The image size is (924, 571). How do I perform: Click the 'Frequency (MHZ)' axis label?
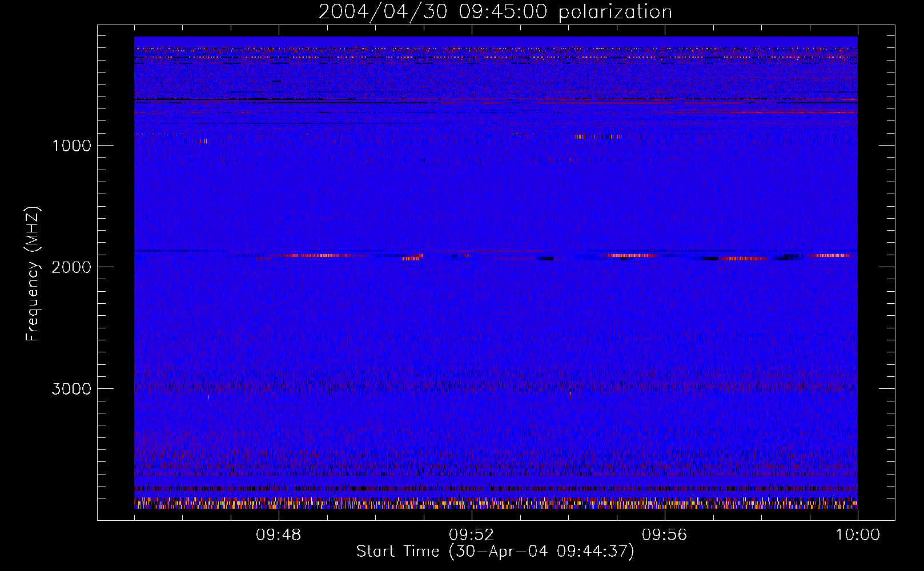point(33,274)
